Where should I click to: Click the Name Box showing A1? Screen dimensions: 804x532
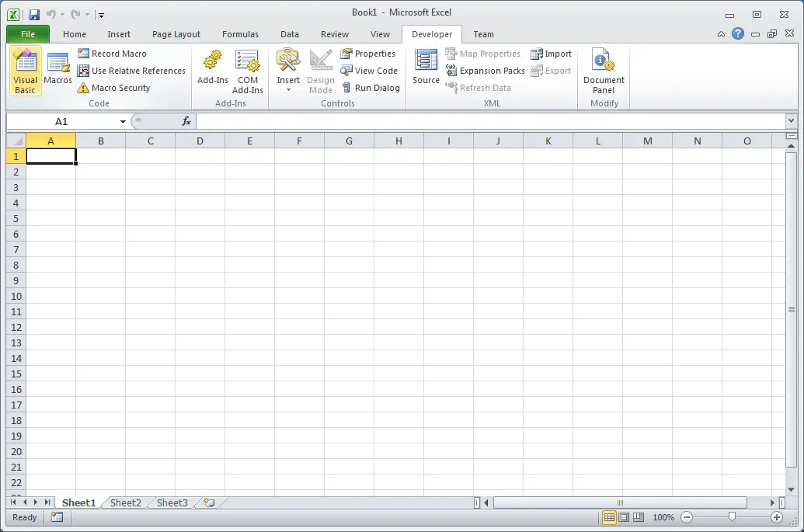pyautogui.click(x=61, y=121)
